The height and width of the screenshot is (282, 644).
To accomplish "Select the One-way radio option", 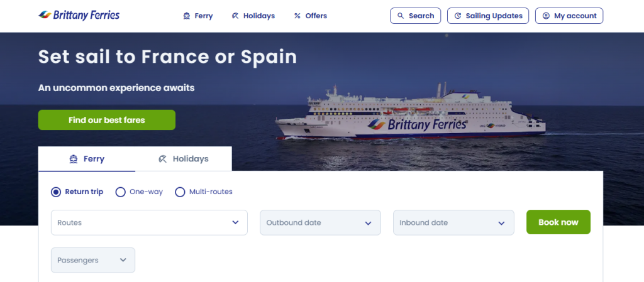I will point(120,192).
